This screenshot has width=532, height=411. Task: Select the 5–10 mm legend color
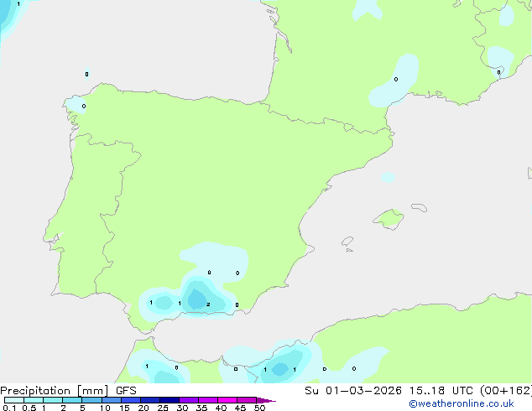click(x=91, y=400)
